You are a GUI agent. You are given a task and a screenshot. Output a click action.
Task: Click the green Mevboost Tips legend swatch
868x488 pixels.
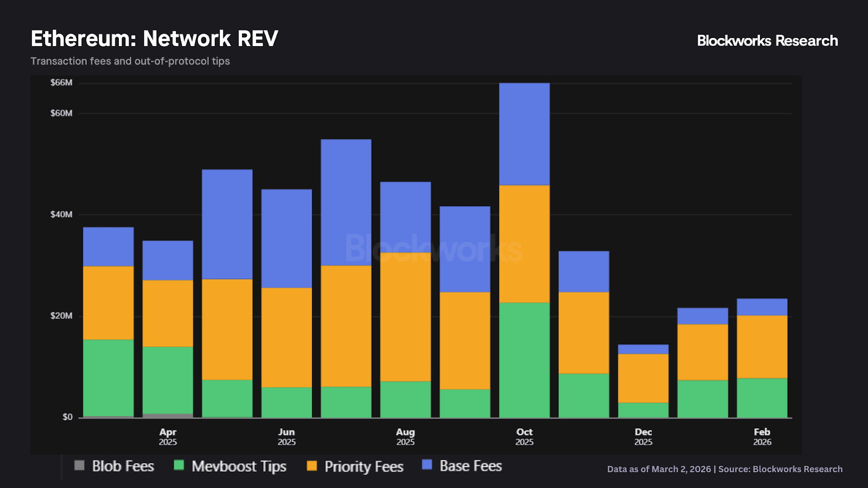coord(179,465)
